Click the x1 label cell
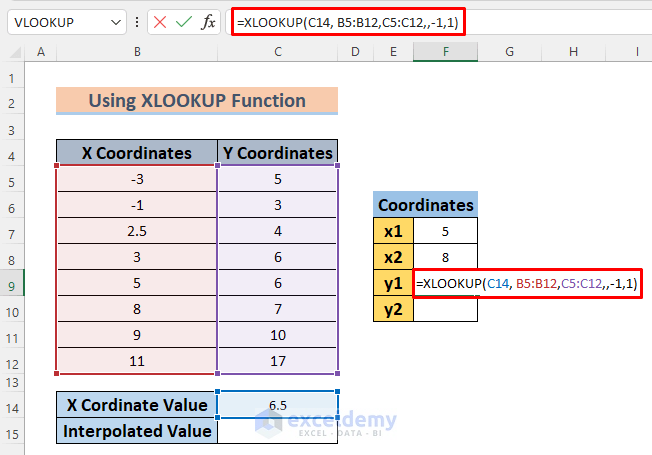This screenshot has width=652, height=455. point(393,231)
